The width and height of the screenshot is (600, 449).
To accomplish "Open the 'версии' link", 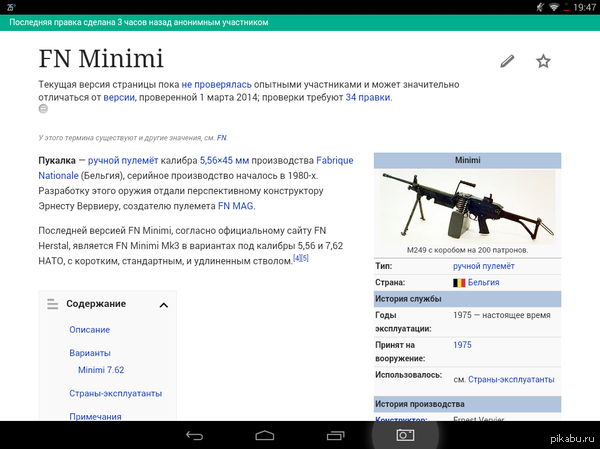I will 119,97.
